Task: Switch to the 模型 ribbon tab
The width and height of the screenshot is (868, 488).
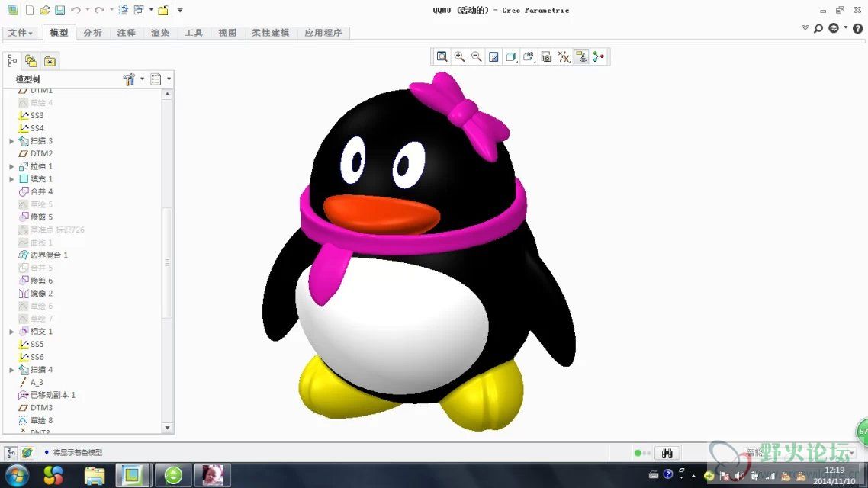Action: pos(59,33)
